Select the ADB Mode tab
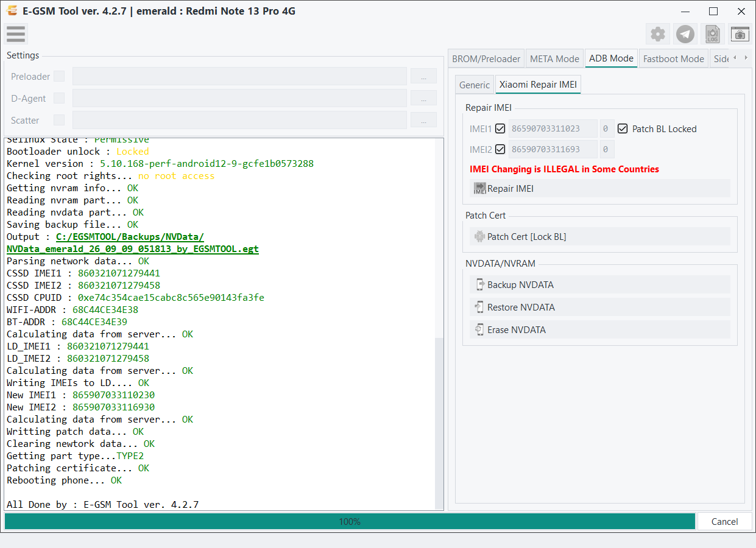The height and width of the screenshot is (548, 756). click(x=611, y=58)
